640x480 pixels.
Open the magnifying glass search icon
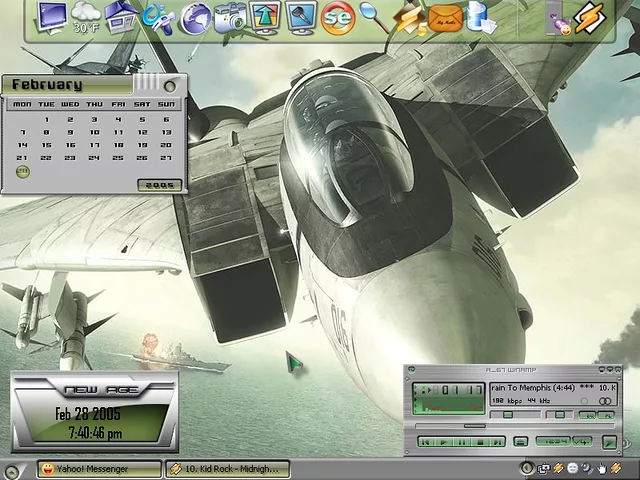click(373, 17)
